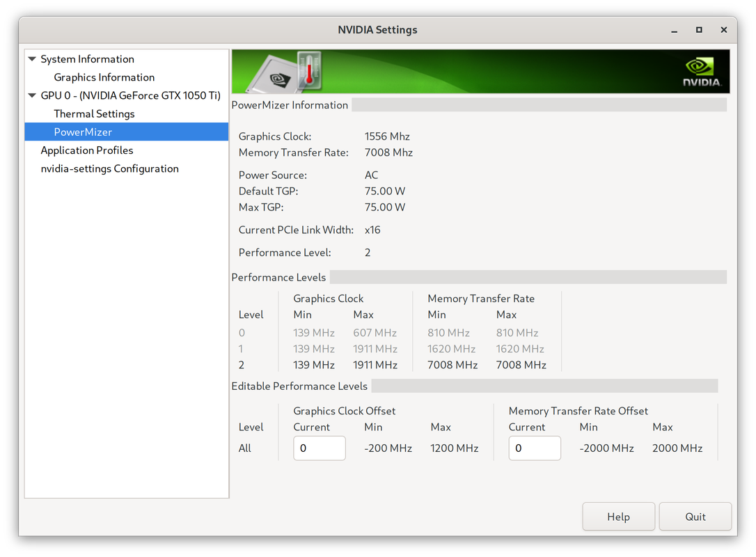The image size is (756, 557).
Task: Open Application Profiles page
Action: [87, 150]
